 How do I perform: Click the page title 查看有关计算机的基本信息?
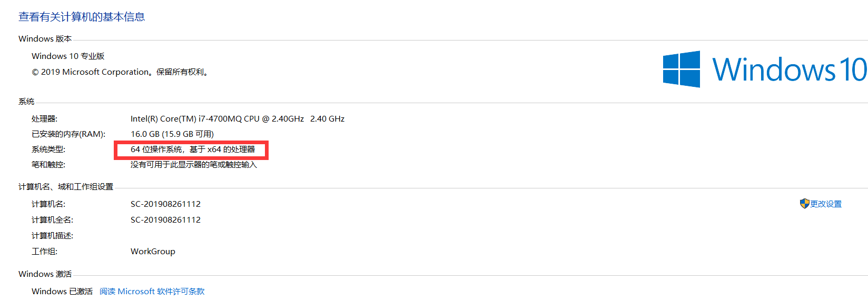coord(82,17)
